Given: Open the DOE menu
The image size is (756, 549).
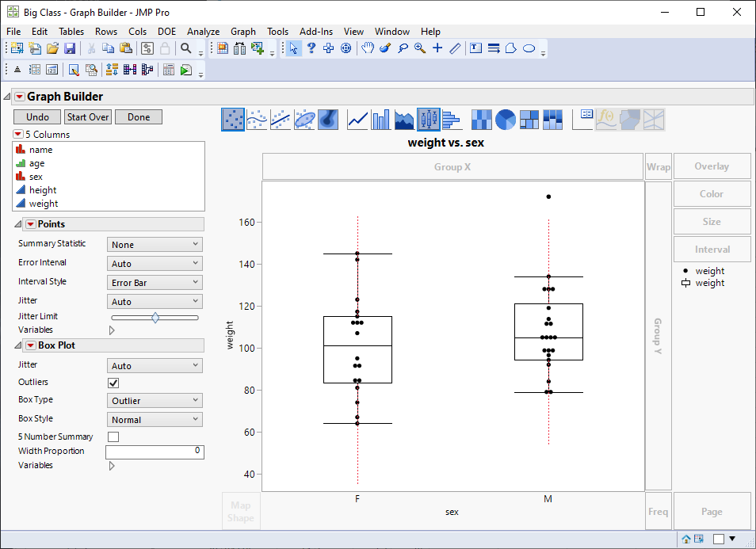Looking at the screenshot, I should point(166,32).
